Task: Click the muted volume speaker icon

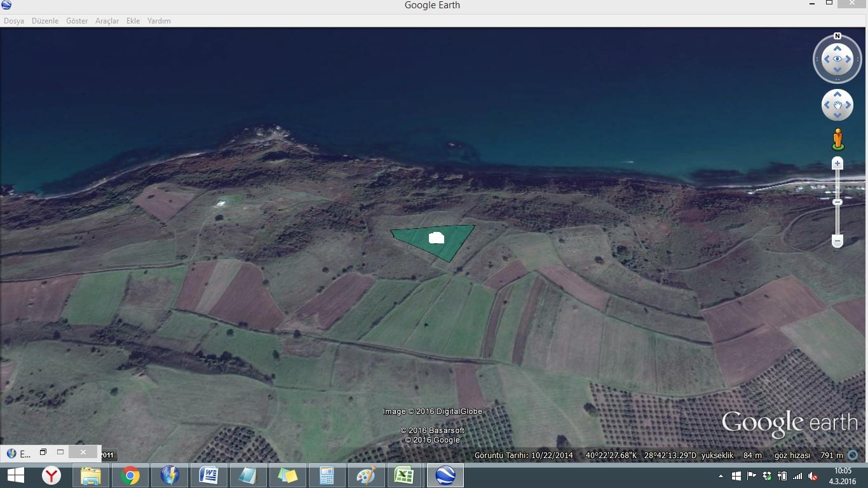Action: (813, 476)
